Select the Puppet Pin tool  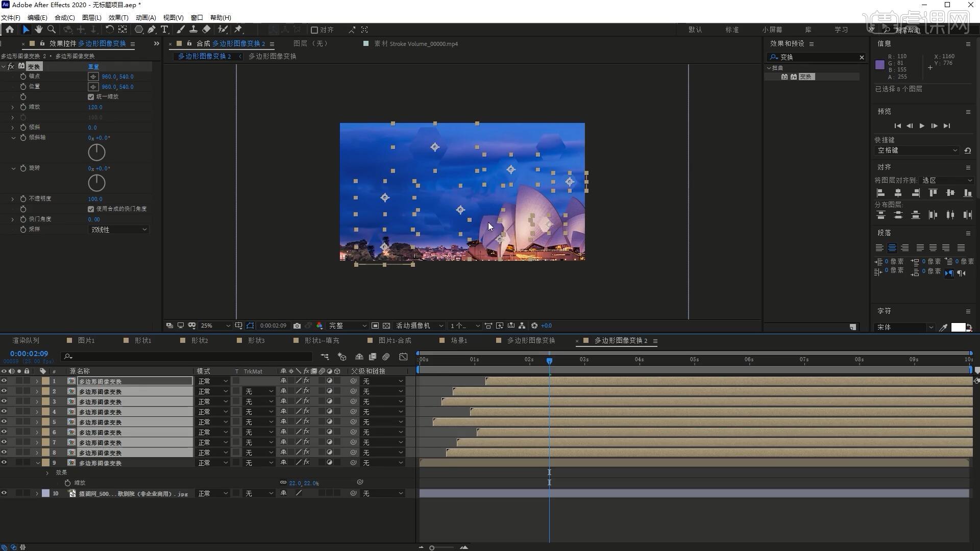coord(238,30)
